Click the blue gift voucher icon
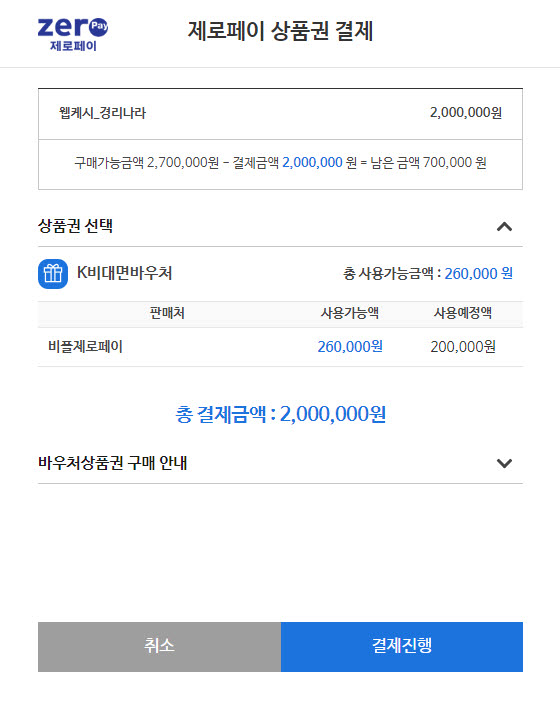 [53, 274]
